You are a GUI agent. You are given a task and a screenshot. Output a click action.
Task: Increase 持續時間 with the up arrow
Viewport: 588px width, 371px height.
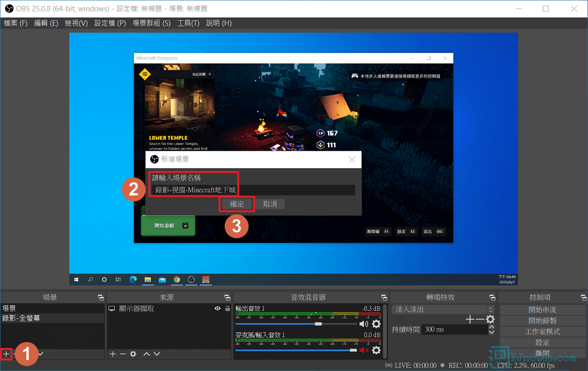pyautogui.click(x=492, y=327)
